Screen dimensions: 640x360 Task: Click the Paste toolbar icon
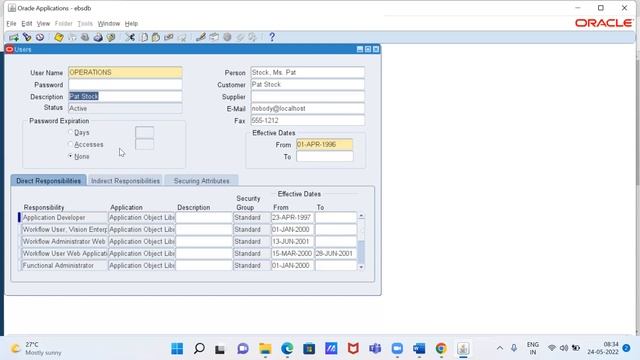click(x=156, y=38)
